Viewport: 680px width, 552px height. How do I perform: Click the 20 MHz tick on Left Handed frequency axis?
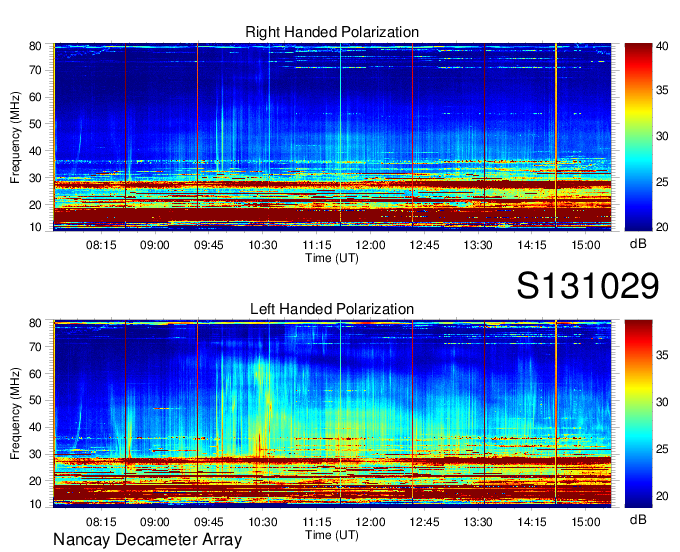(35, 481)
